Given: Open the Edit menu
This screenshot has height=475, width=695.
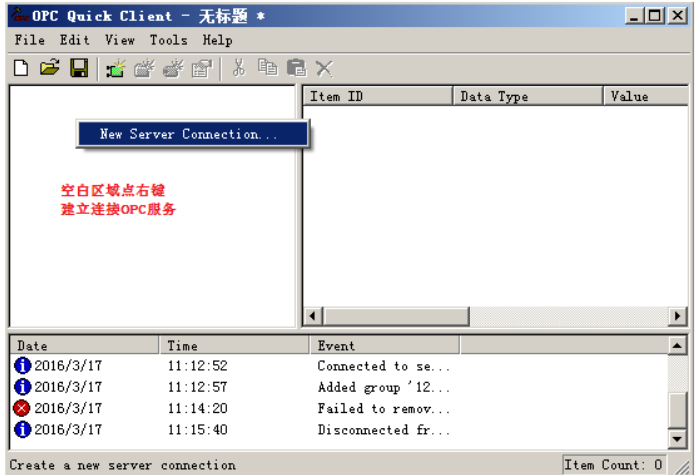Looking at the screenshot, I should tap(74, 40).
